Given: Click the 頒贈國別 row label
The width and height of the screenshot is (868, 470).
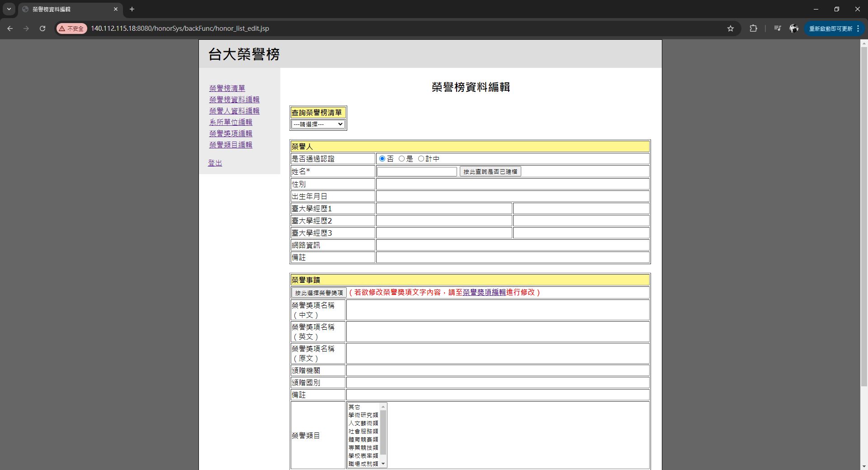Looking at the screenshot, I should pyautogui.click(x=306, y=383).
